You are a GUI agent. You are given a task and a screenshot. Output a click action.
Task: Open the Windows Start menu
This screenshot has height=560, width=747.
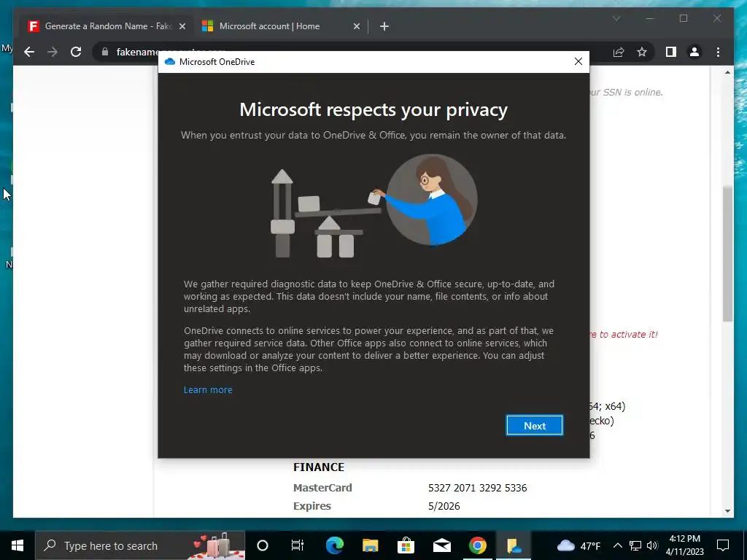(18, 545)
